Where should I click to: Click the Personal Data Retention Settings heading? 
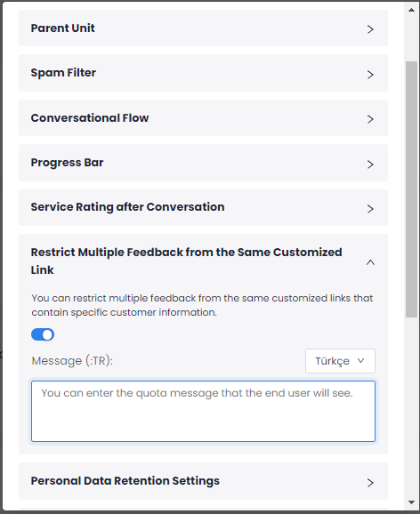tap(125, 481)
